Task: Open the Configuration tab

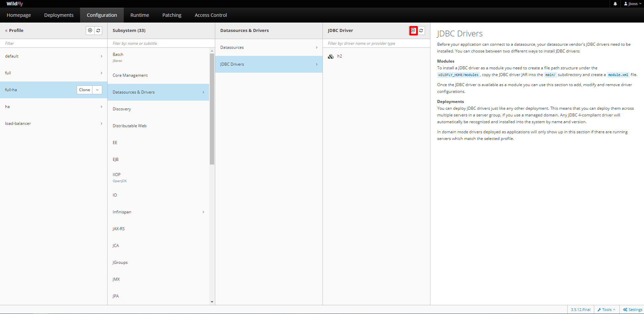Action: [x=102, y=15]
